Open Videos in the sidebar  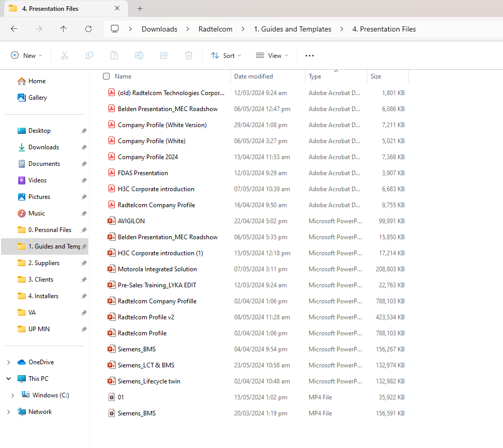click(x=37, y=180)
